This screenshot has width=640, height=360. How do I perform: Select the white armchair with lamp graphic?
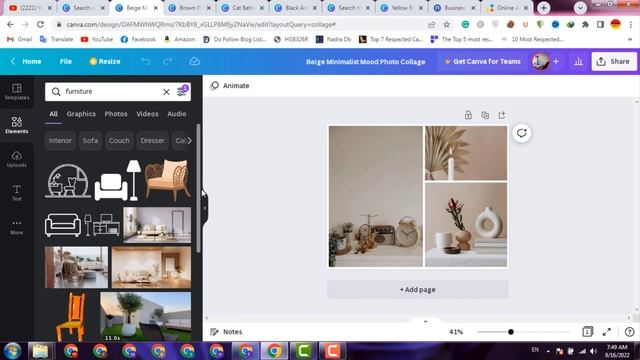tap(118, 180)
